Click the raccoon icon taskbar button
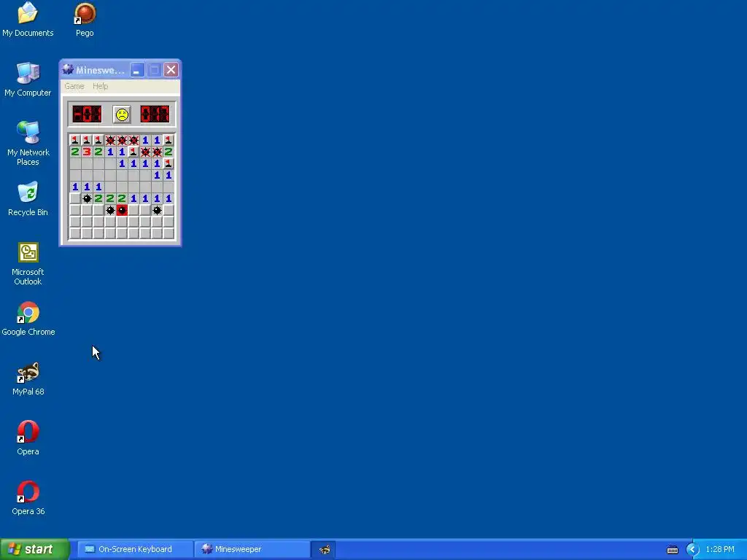Image resolution: width=747 pixels, height=560 pixels. (325, 550)
